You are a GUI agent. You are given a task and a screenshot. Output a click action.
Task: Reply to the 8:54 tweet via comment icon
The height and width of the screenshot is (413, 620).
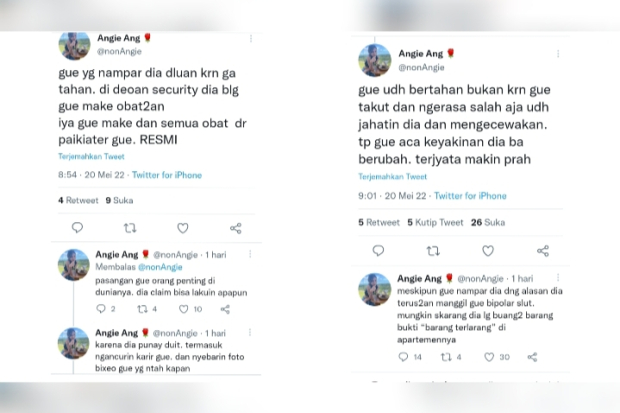[77, 227]
